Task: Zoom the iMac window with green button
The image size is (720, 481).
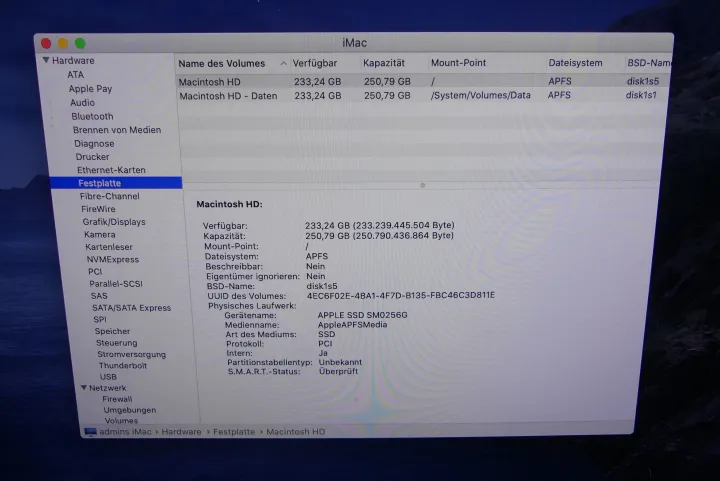Action: [80, 43]
